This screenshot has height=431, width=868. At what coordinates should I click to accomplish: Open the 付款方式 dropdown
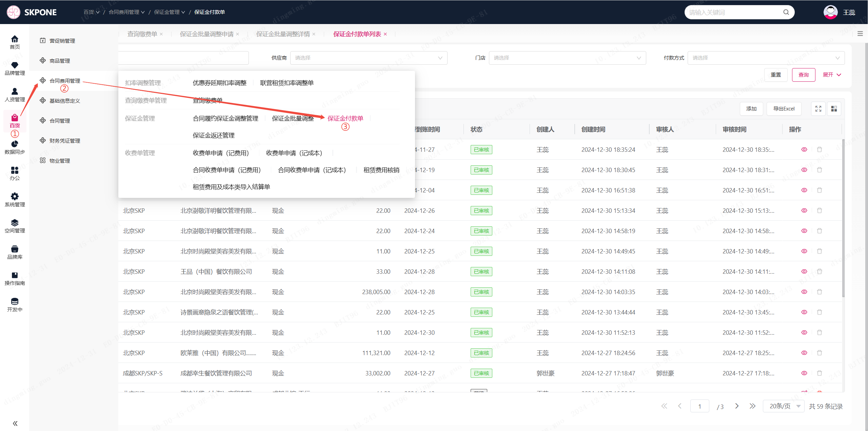pos(766,58)
